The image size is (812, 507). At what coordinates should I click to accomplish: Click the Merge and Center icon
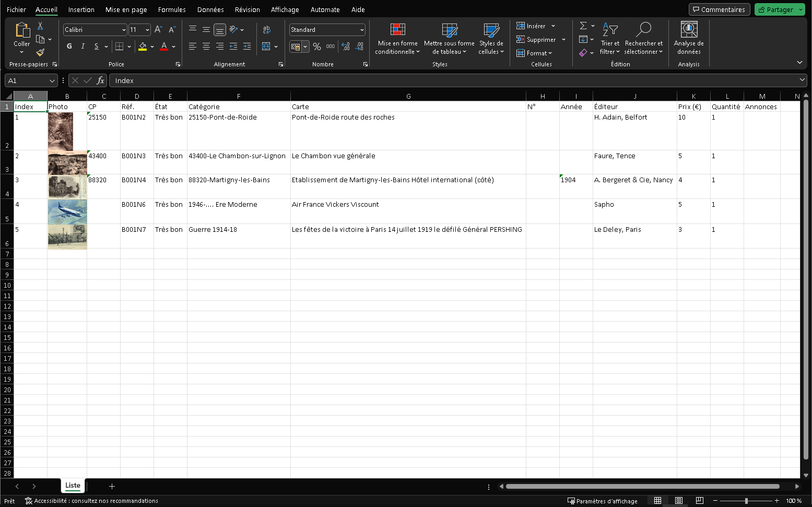click(x=266, y=46)
